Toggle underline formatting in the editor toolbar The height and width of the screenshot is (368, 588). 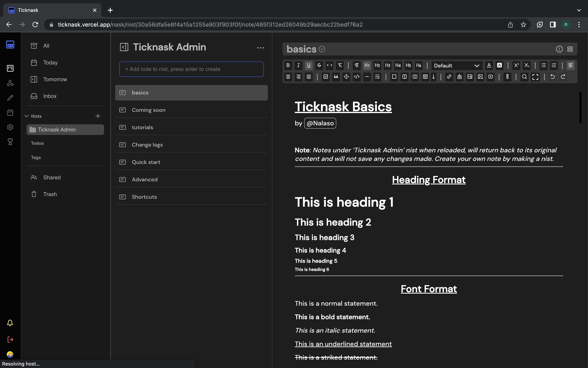(308, 65)
